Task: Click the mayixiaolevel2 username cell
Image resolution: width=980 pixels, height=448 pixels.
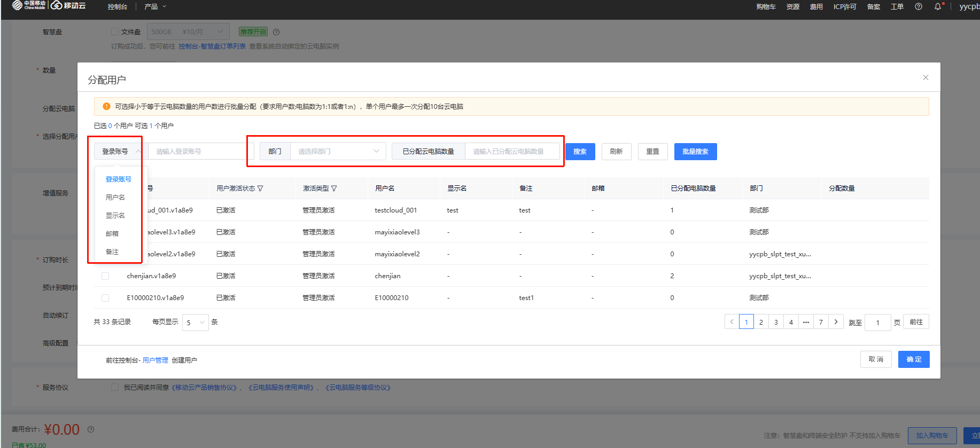Action: (x=398, y=254)
